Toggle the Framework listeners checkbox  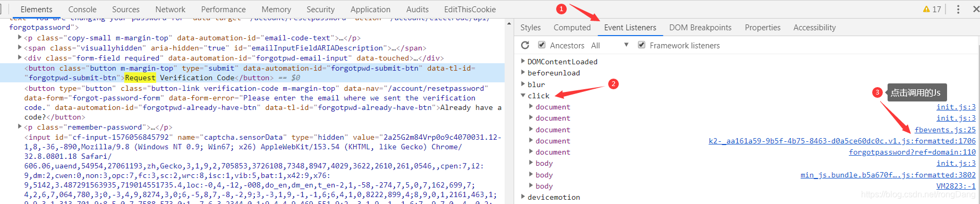(641, 45)
